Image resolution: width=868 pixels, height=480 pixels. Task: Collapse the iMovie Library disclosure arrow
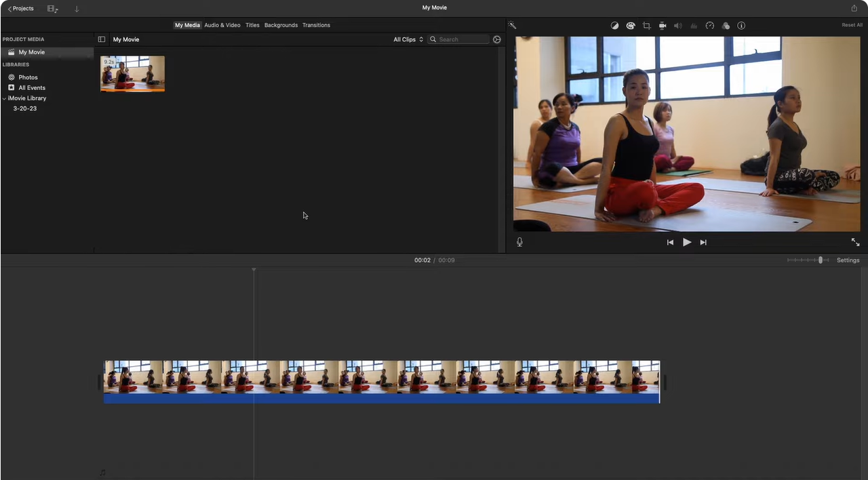coord(4,98)
